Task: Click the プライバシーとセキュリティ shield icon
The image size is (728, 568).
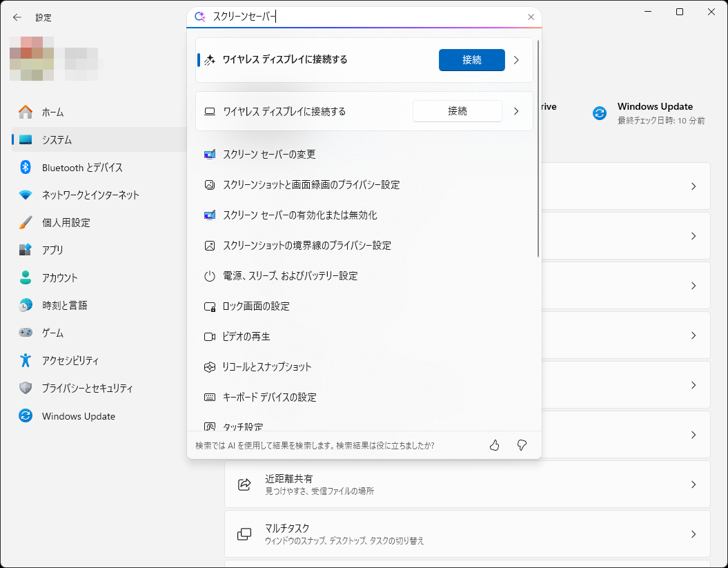Action: [x=27, y=388]
